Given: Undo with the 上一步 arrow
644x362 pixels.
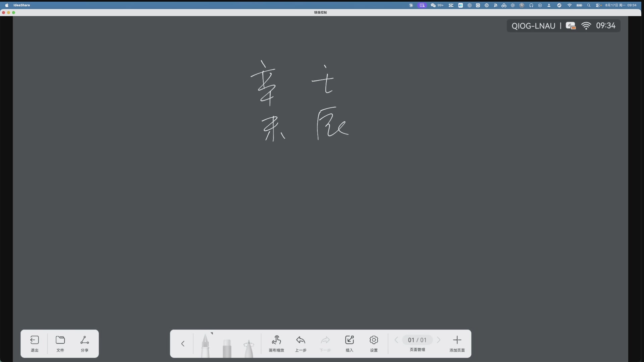Looking at the screenshot, I should tap(301, 340).
